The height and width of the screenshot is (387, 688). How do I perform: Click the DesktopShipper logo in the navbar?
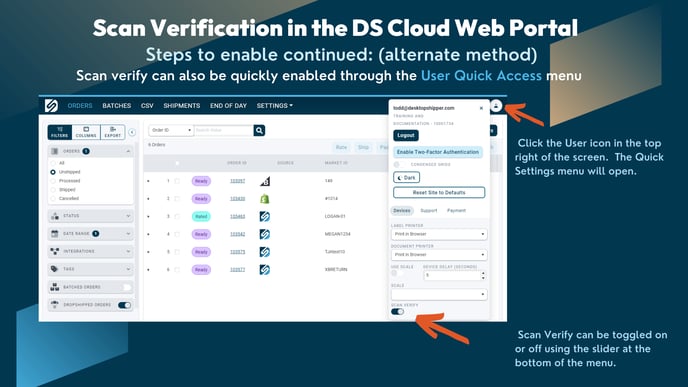click(51, 105)
